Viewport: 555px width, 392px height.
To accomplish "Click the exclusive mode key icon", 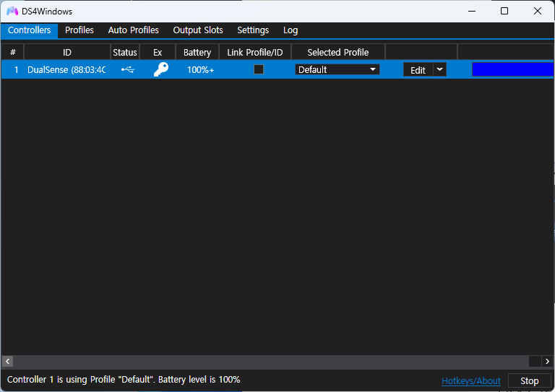I will tap(160, 69).
